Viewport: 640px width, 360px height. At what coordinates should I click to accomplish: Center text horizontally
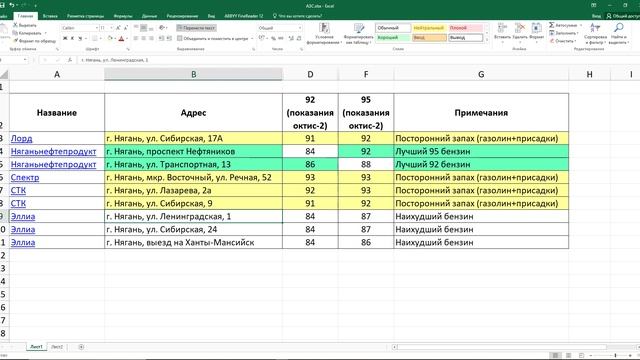(143, 38)
